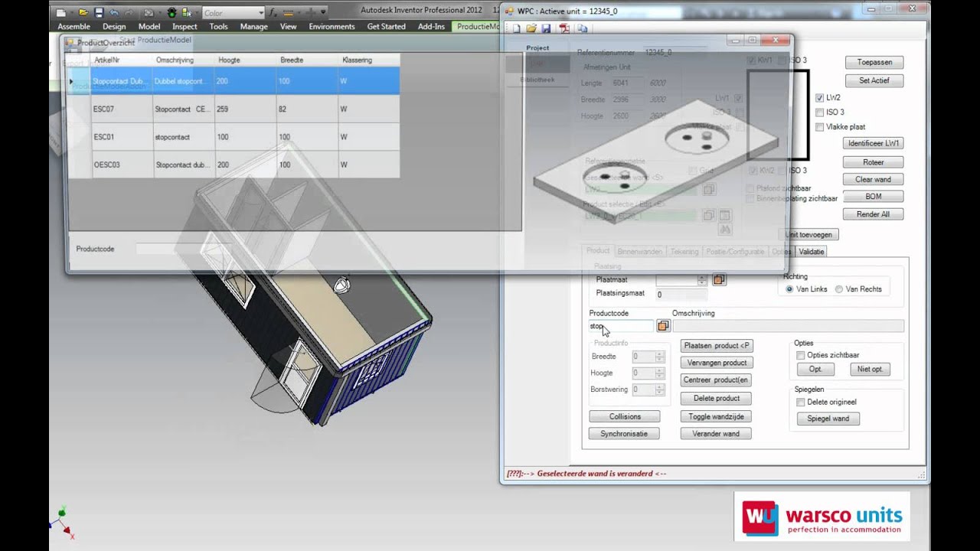This screenshot has width=980, height=551.
Task: Switch to the Inspect ribbon tab
Action: tap(185, 26)
